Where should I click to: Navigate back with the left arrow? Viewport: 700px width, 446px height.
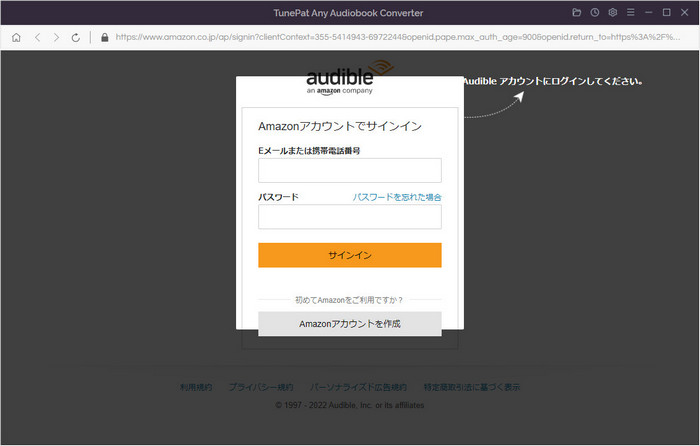coord(38,38)
